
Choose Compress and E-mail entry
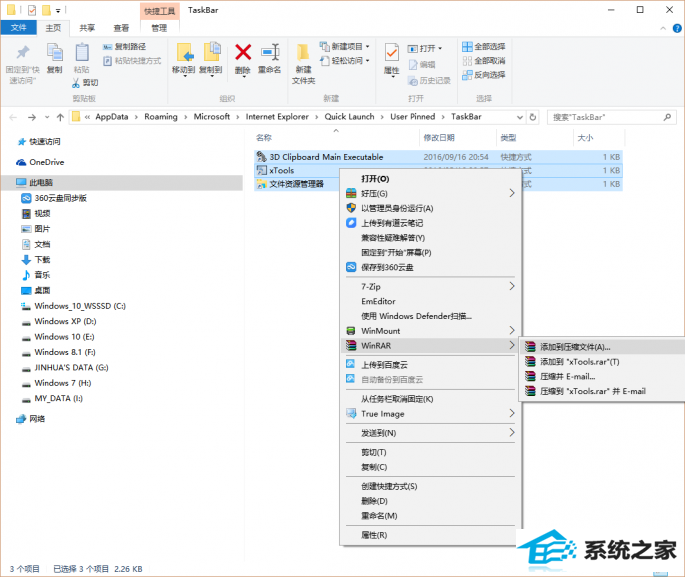pyautogui.click(x=604, y=377)
